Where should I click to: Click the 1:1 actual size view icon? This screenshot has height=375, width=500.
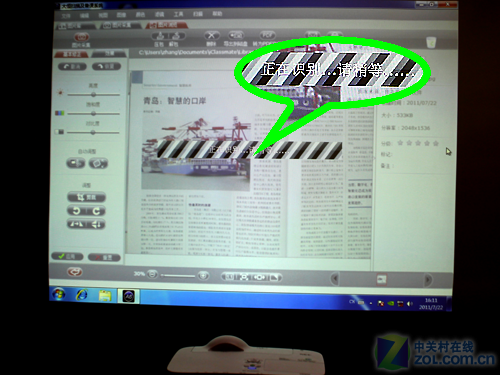pyautogui.click(x=230, y=277)
